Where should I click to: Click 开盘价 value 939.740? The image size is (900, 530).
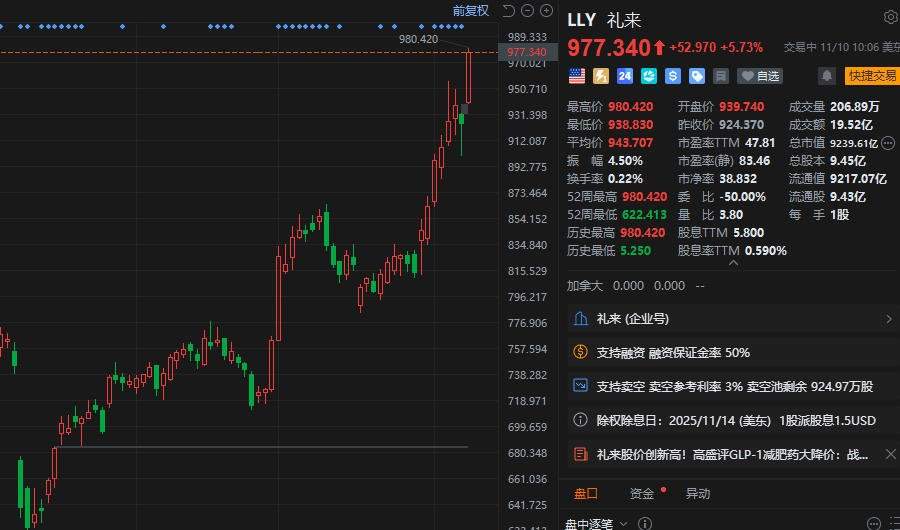(742, 106)
